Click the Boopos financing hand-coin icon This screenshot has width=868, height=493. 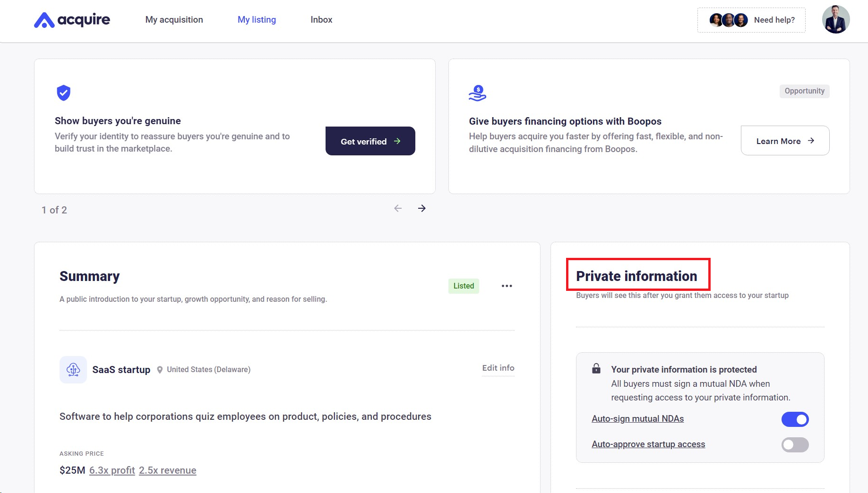pyautogui.click(x=477, y=93)
